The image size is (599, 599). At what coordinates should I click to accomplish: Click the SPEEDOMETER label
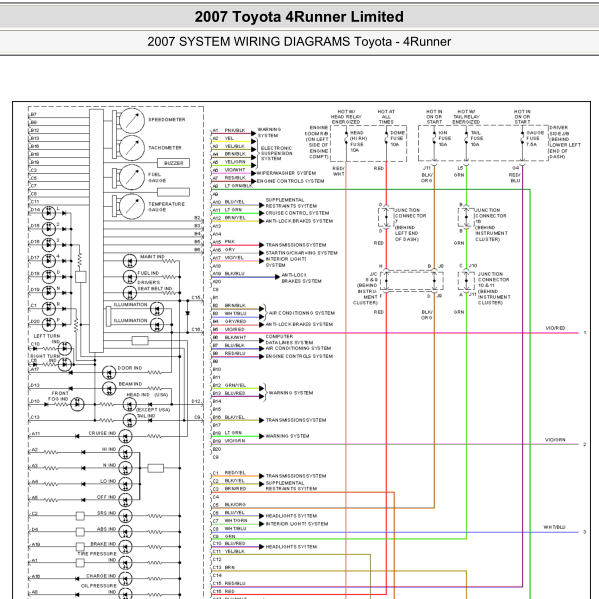click(x=167, y=120)
